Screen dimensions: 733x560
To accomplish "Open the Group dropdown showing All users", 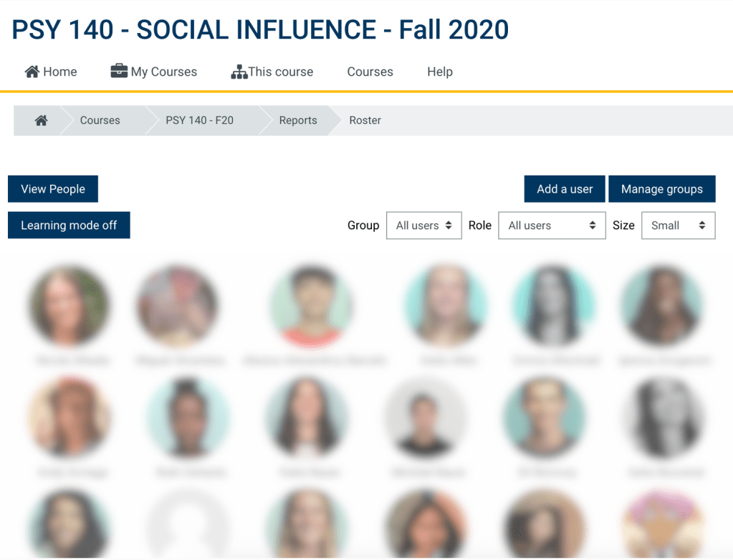I will [x=423, y=225].
